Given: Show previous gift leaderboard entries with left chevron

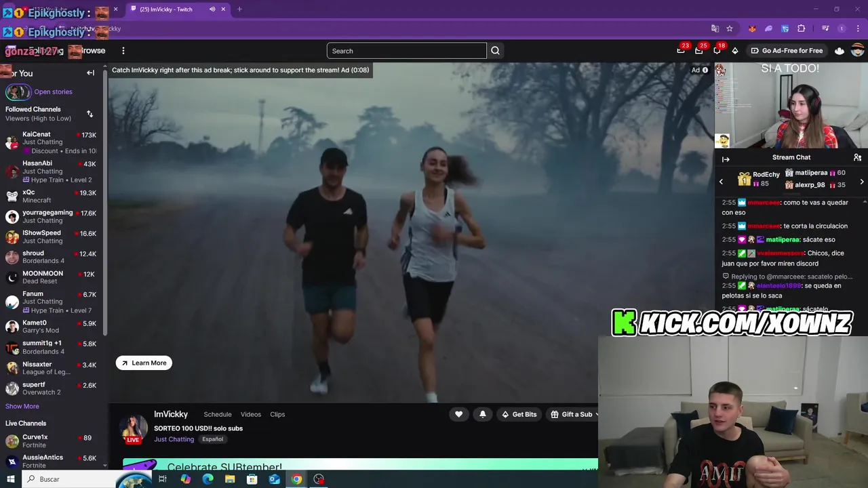Looking at the screenshot, I should (721, 182).
